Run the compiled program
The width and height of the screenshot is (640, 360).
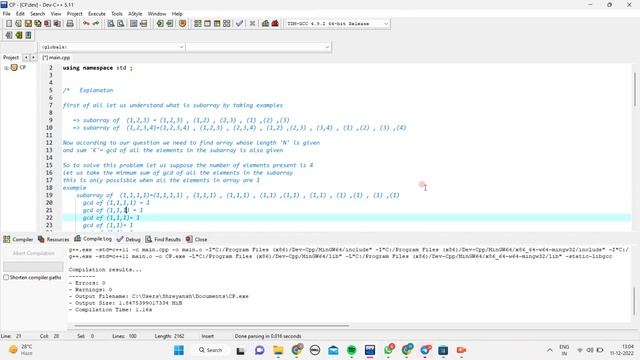207,24
